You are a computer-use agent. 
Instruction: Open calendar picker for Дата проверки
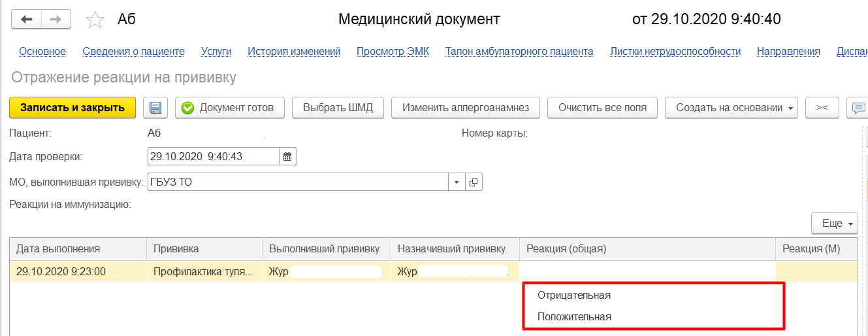[x=288, y=156]
